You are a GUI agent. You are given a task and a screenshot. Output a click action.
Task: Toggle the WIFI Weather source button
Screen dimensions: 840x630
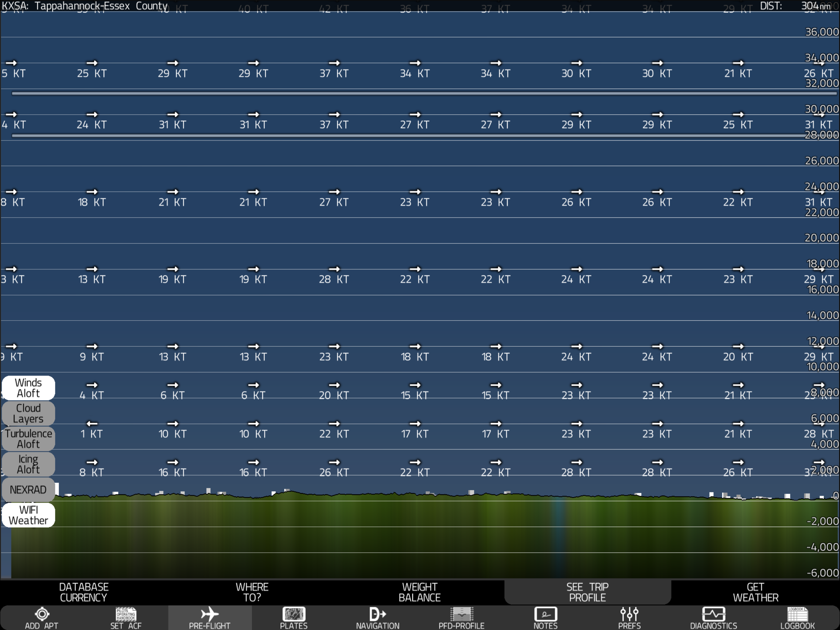click(29, 515)
